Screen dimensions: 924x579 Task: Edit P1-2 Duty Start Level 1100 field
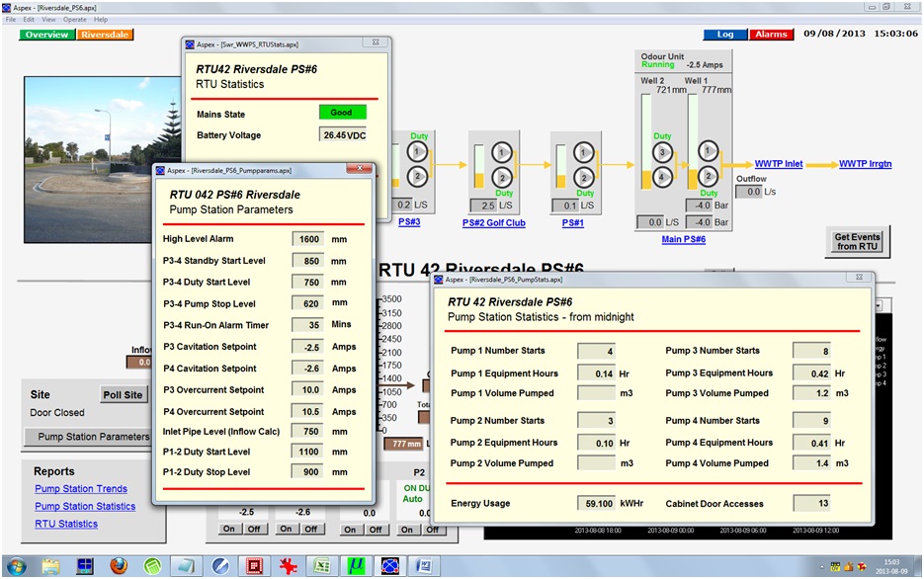308,452
